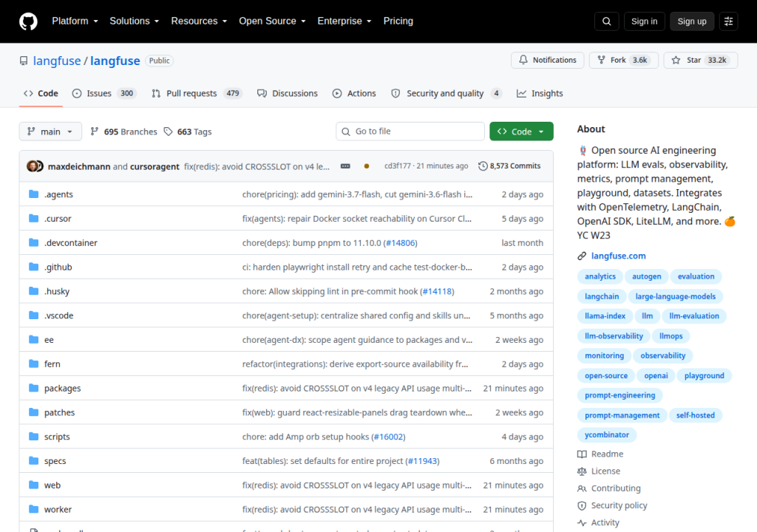Open the 695 Branches link

[123, 132]
